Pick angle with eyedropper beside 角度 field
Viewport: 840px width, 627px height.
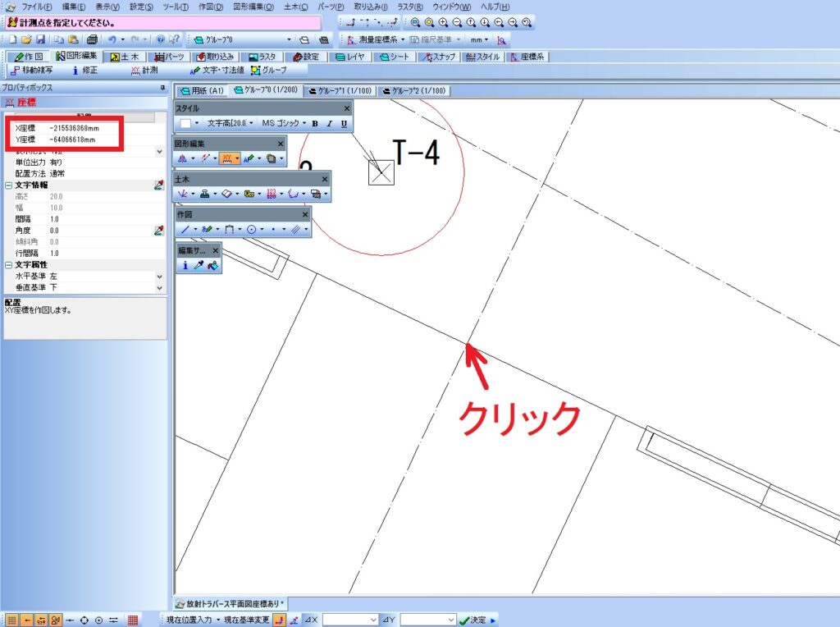coord(159,231)
